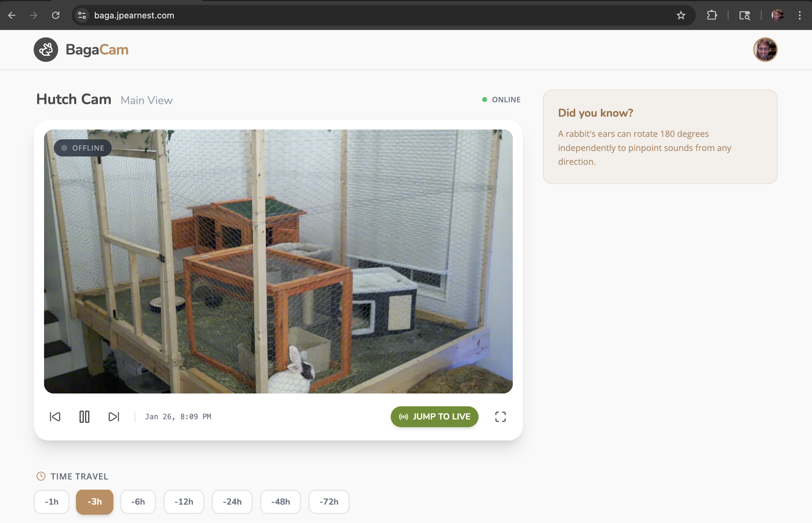Click the BagaCam rabbit logo icon
The image size is (812, 523).
pyautogui.click(x=46, y=50)
